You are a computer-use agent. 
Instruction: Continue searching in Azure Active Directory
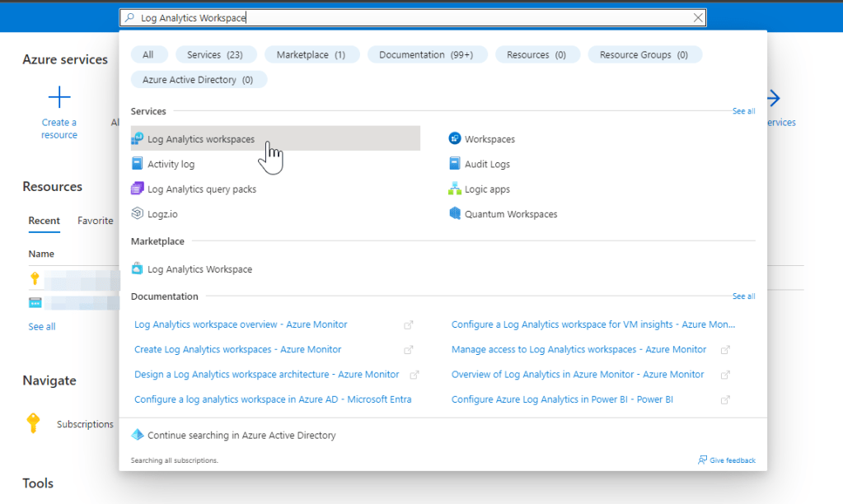point(241,435)
